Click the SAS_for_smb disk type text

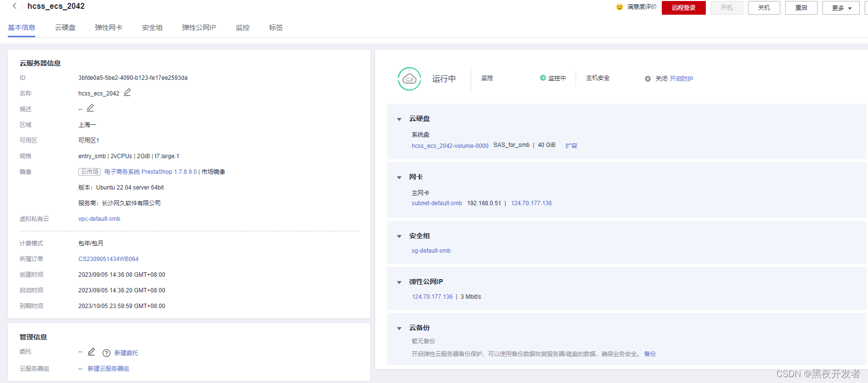(x=511, y=145)
